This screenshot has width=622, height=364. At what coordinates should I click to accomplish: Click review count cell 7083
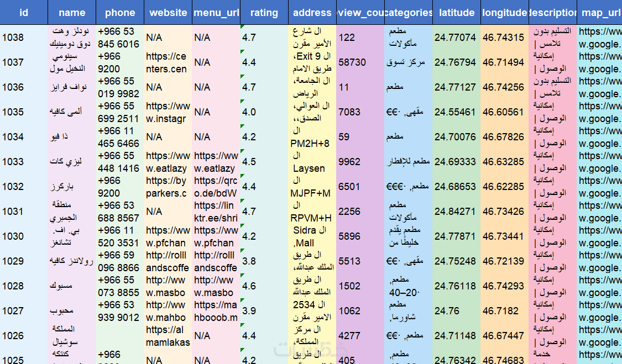[x=360, y=112]
